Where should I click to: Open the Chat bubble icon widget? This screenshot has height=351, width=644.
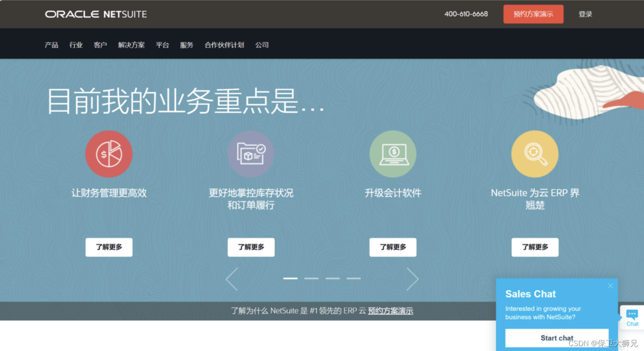[x=632, y=318]
